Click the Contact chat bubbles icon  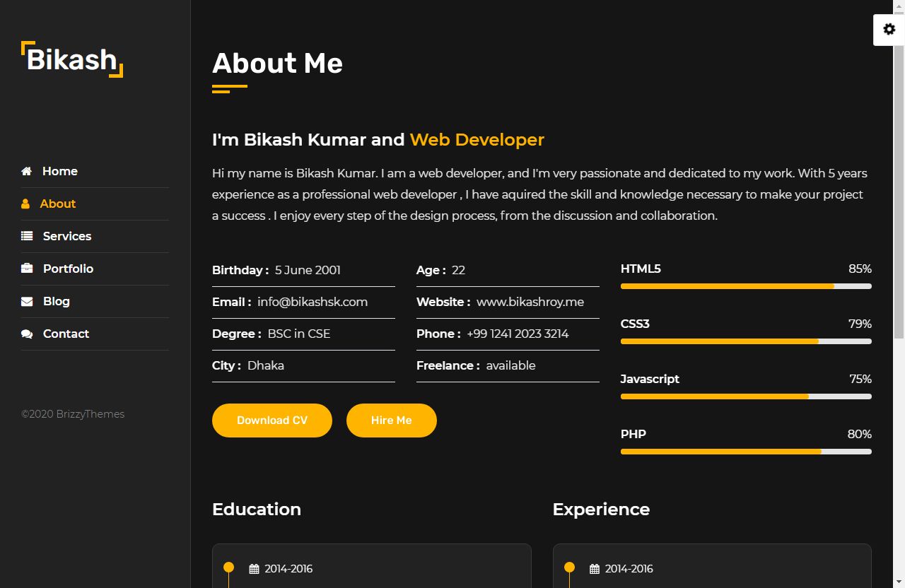(27, 334)
